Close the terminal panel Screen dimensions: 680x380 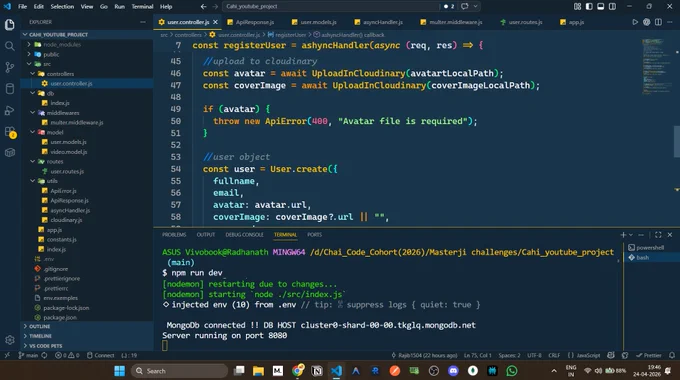670,235
